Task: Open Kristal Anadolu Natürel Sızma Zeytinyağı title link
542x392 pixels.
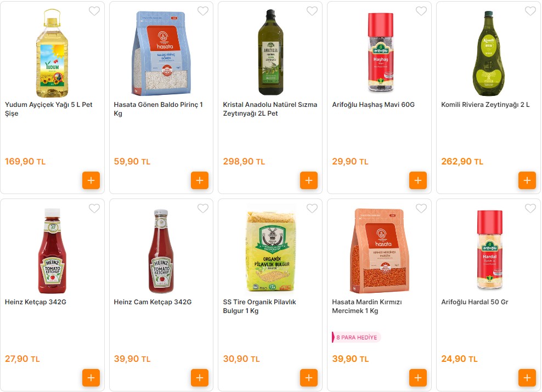Action: point(270,109)
